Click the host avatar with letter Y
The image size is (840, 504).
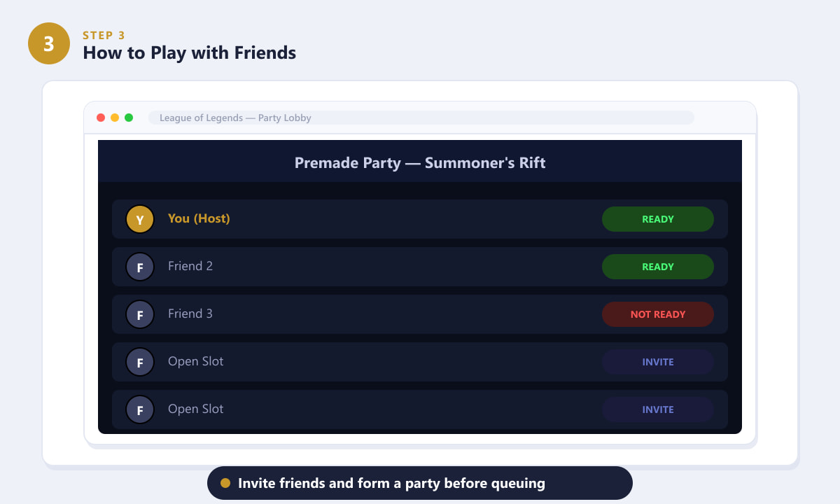140,219
